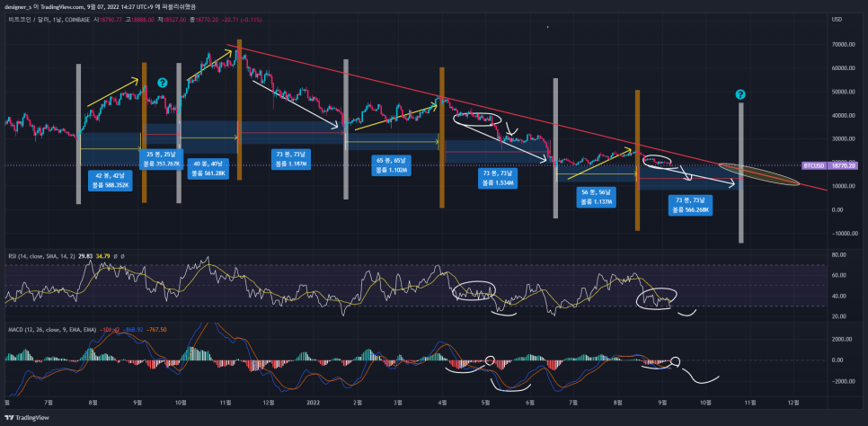Viewport: 868px width, 426px height.
Task: Click the 10000.00 price axis label
Action: click(842, 186)
